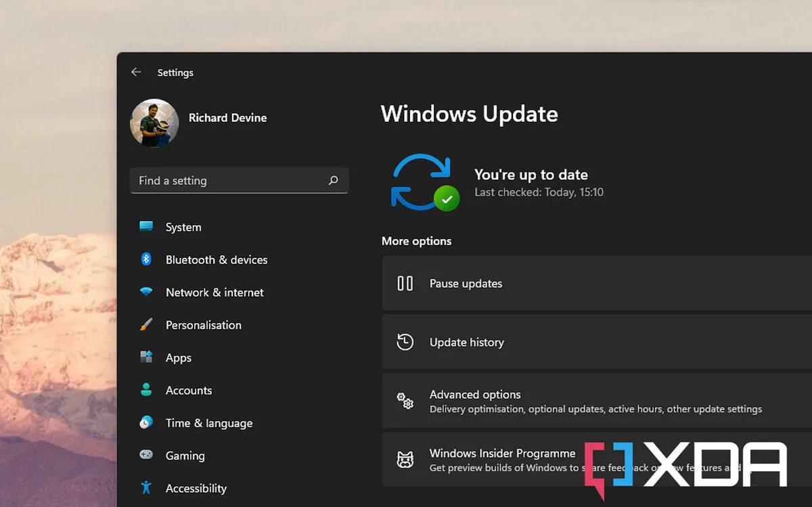Screen dimensions: 812x507
Task: Click the Delivery optimisation description text
Action: 595,409
